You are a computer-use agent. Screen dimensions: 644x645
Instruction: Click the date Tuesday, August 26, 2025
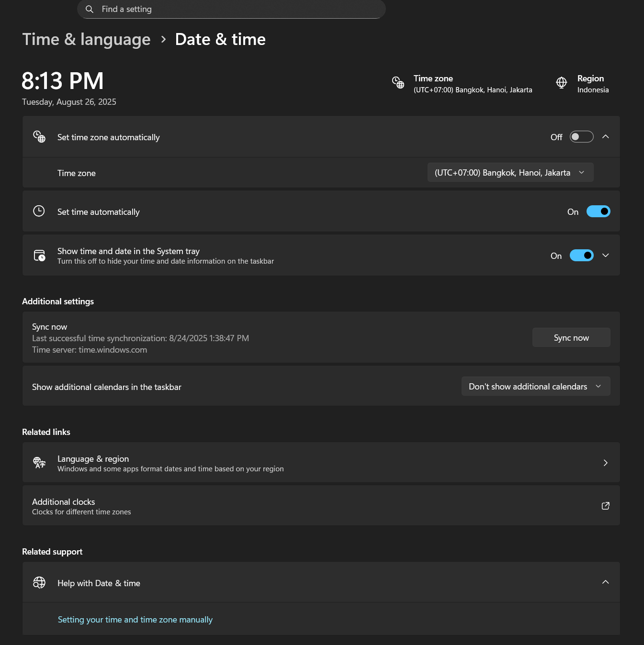[69, 102]
